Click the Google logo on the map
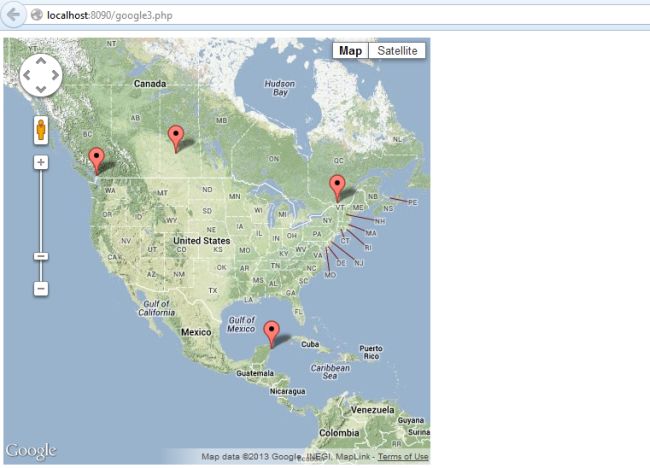 pyautogui.click(x=31, y=451)
